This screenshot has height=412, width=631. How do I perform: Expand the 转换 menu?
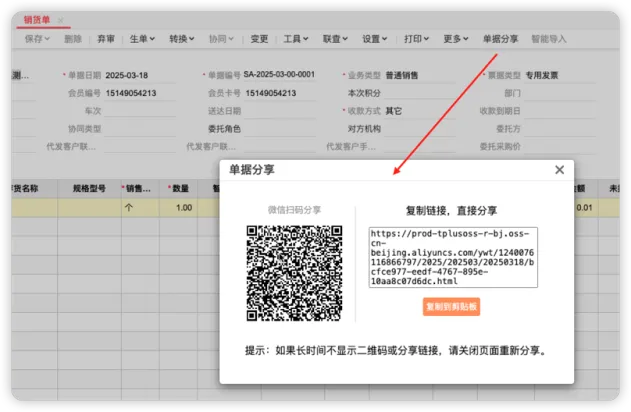pyautogui.click(x=181, y=39)
